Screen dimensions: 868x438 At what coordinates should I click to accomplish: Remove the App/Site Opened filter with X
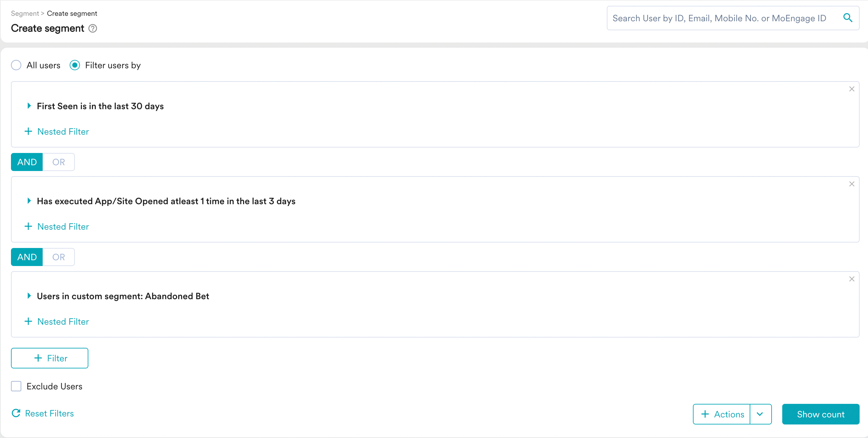852,184
